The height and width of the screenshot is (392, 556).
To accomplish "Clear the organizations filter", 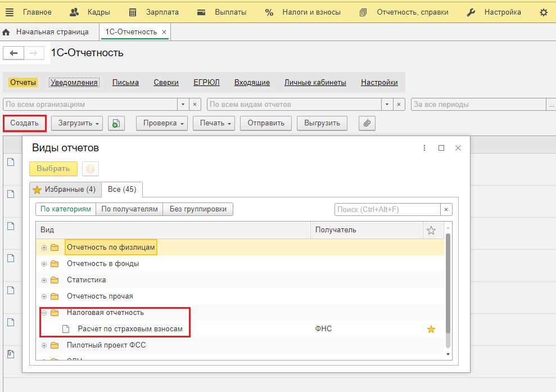I will coord(195,105).
